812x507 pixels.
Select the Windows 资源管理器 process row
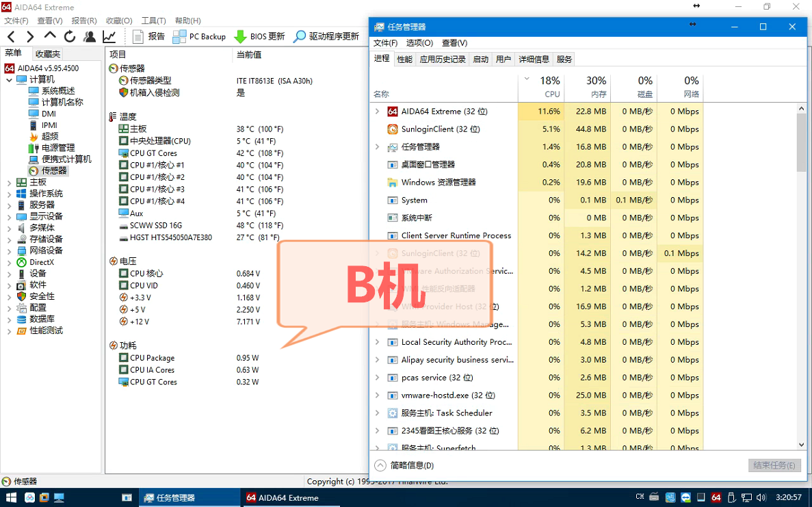click(x=536, y=182)
